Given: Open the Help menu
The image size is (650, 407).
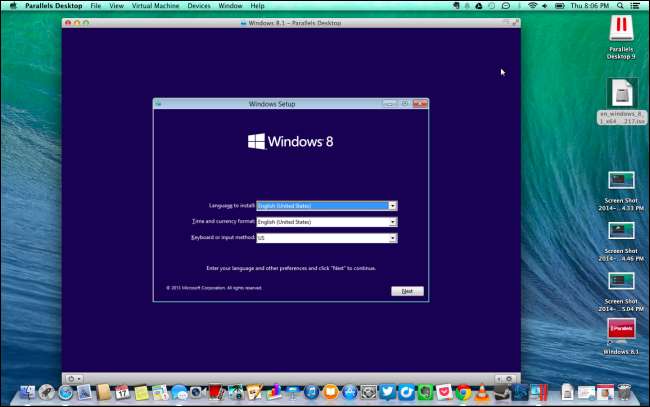Looking at the screenshot, I should pos(257,6).
